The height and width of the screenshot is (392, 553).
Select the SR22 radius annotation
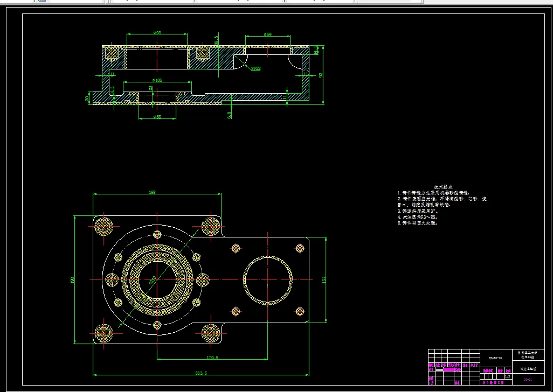255,68
